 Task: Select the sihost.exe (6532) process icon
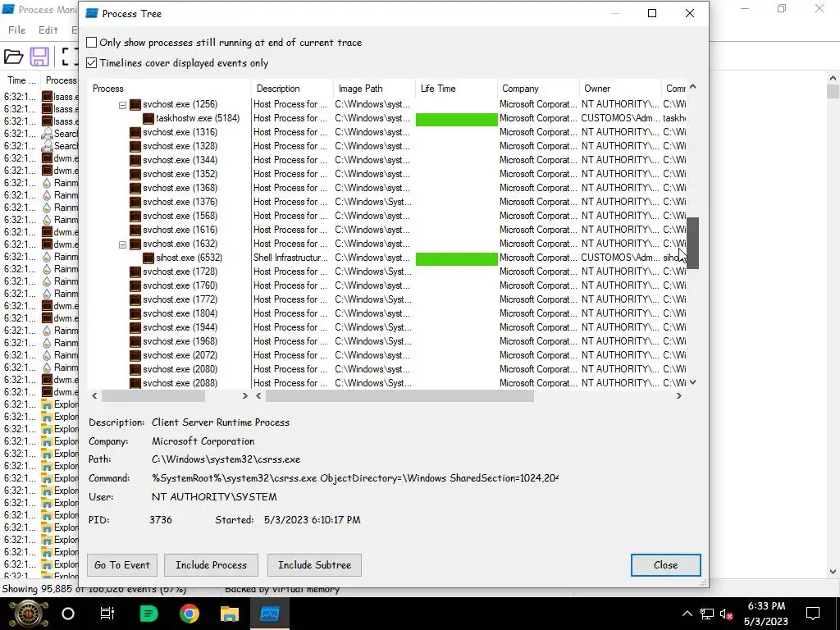tap(148, 258)
